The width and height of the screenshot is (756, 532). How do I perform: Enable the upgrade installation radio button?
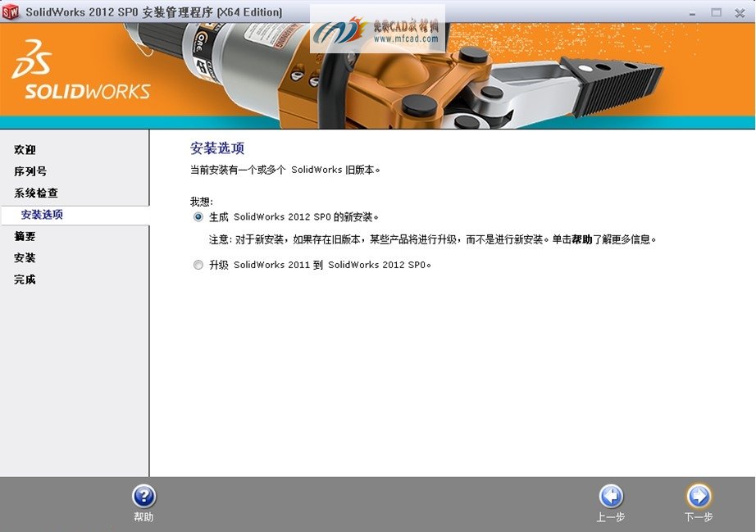pyautogui.click(x=198, y=265)
